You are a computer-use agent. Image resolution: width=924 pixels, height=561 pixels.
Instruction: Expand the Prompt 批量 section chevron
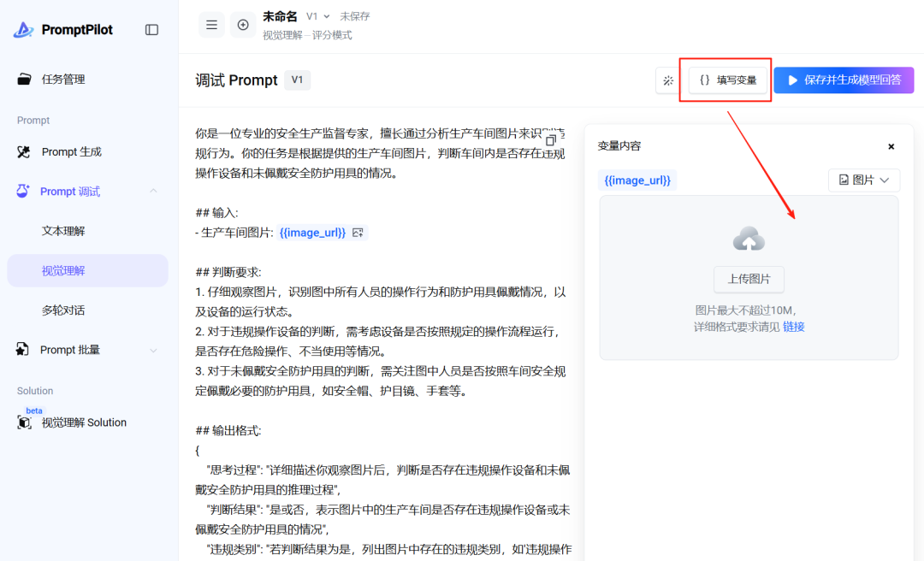coord(153,350)
